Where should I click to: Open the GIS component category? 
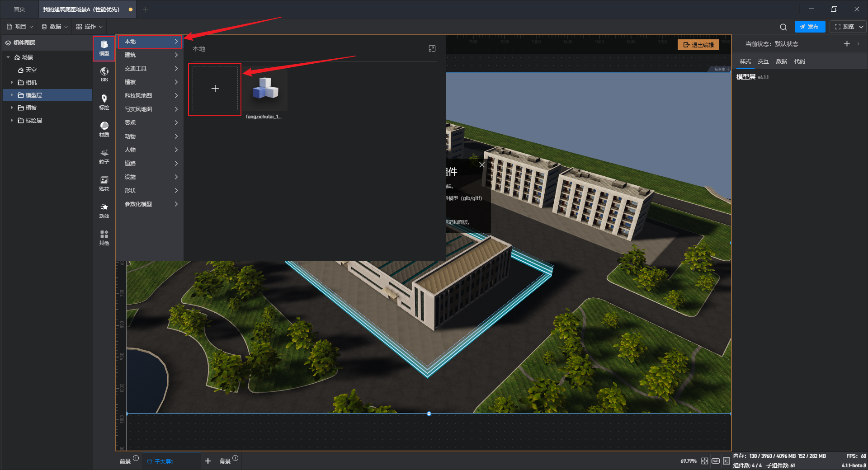[104, 75]
